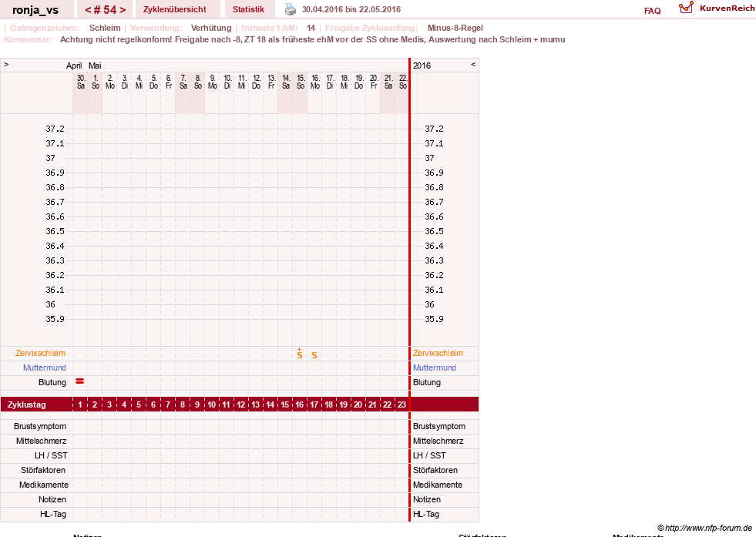Click the KurvenReich logo icon

(x=686, y=8)
